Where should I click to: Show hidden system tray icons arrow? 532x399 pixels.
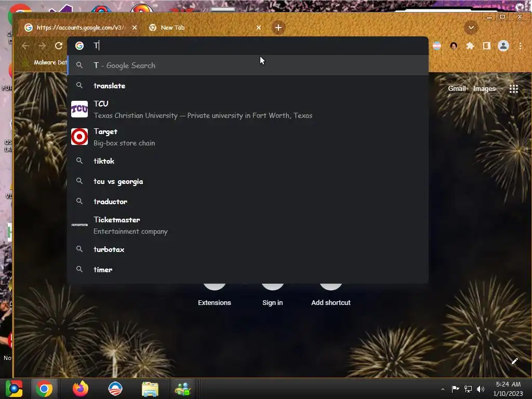[x=443, y=389]
